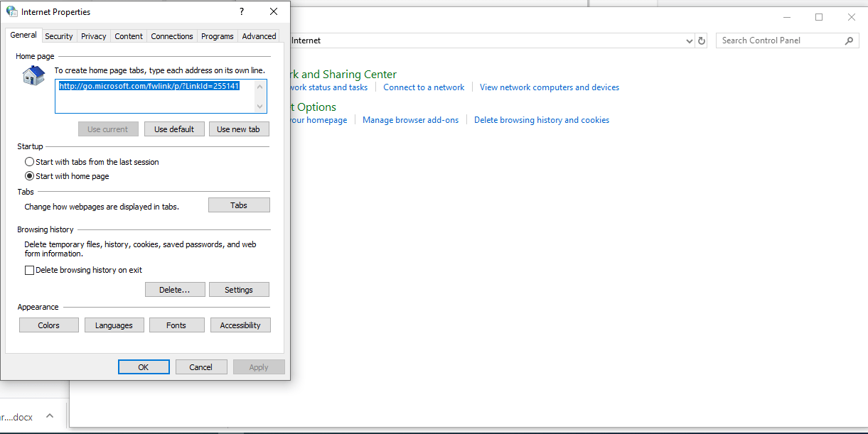This screenshot has width=868, height=434.
Task: Click the magnifier search icon
Action: click(x=850, y=41)
